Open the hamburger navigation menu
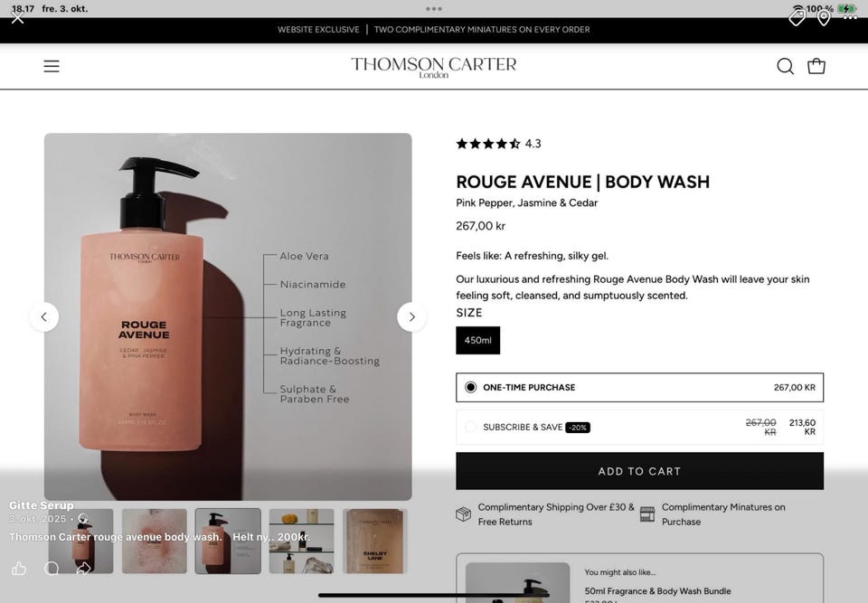 click(x=52, y=66)
